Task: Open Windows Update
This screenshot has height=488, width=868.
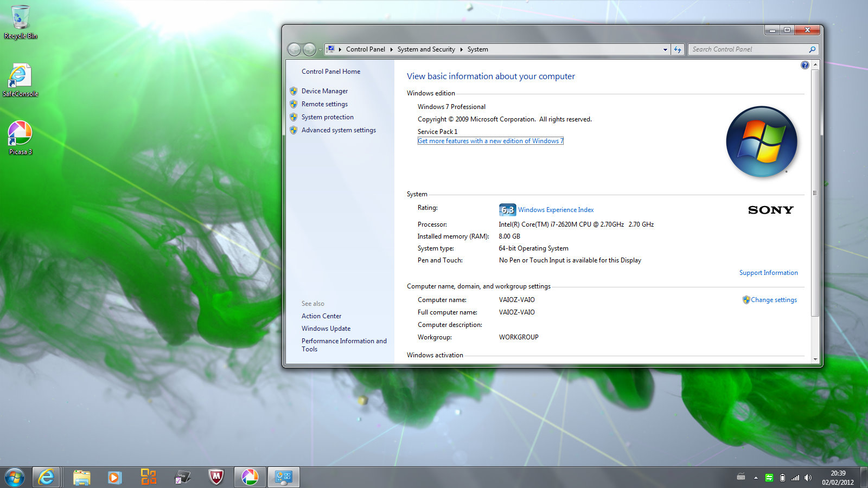Action: [326, 329]
